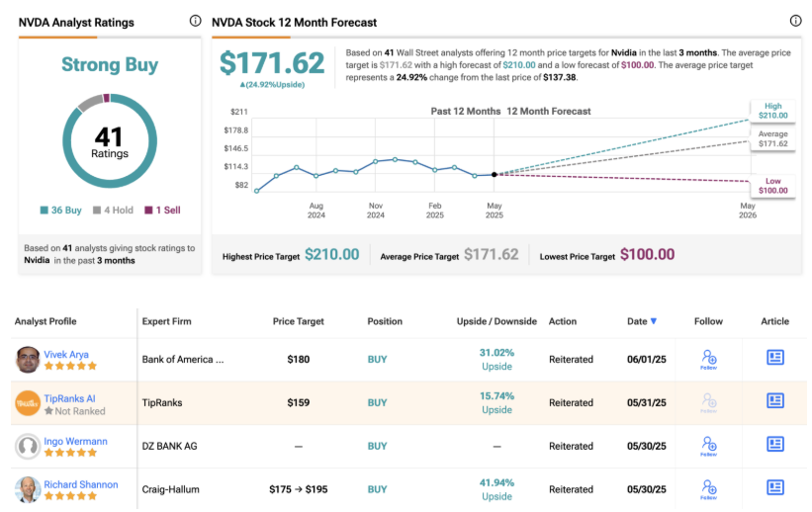This screenshot has width=812, height=512.
Task: Click BUY position in Vivek Arya row
Action: tap(377, 359)
